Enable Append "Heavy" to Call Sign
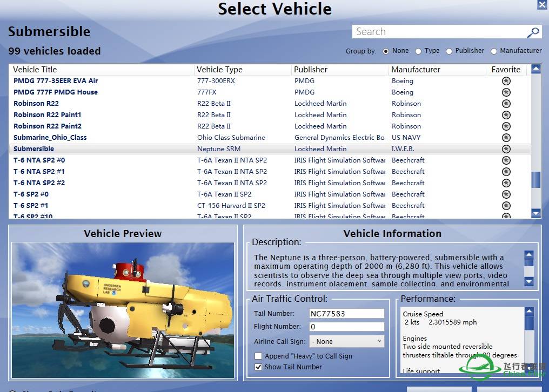This screenshot has height=392, width=549. (x=258, y=356)
